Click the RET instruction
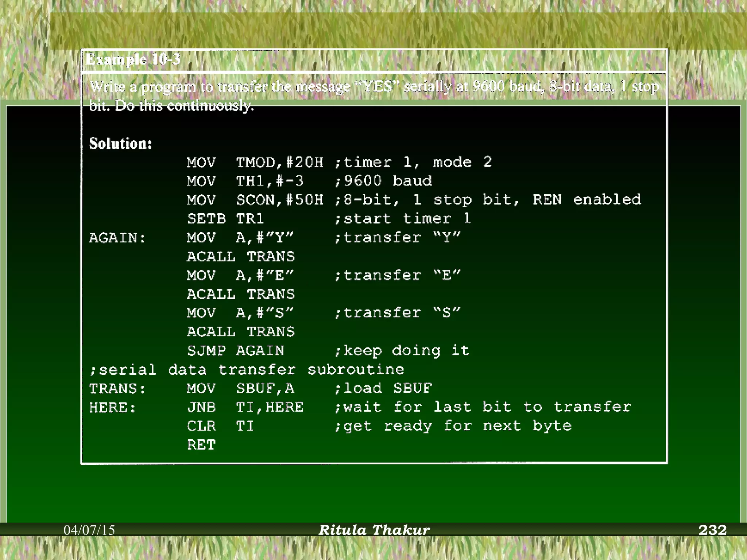This screenshot has width=747, height=560. [x=201, y=445]
